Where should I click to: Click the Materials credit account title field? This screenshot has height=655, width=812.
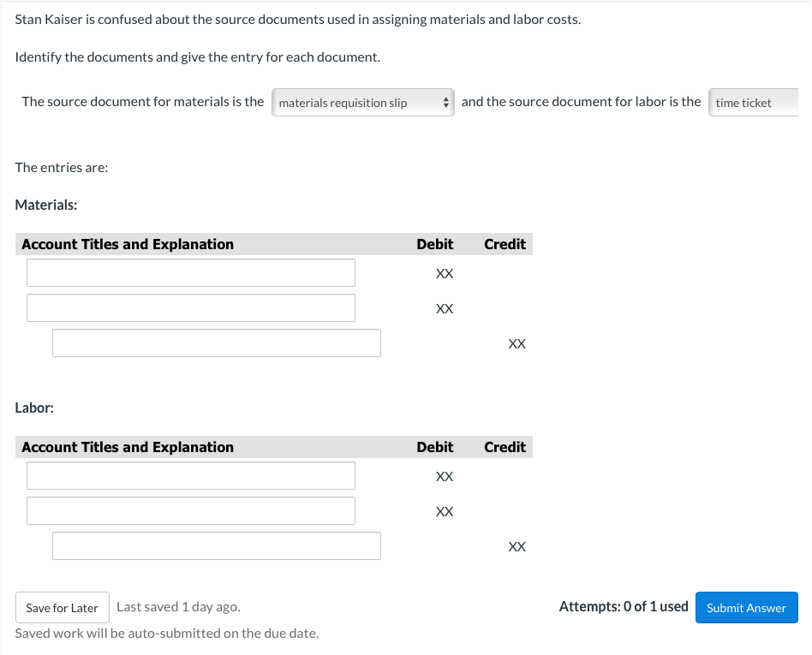(217, 342)
